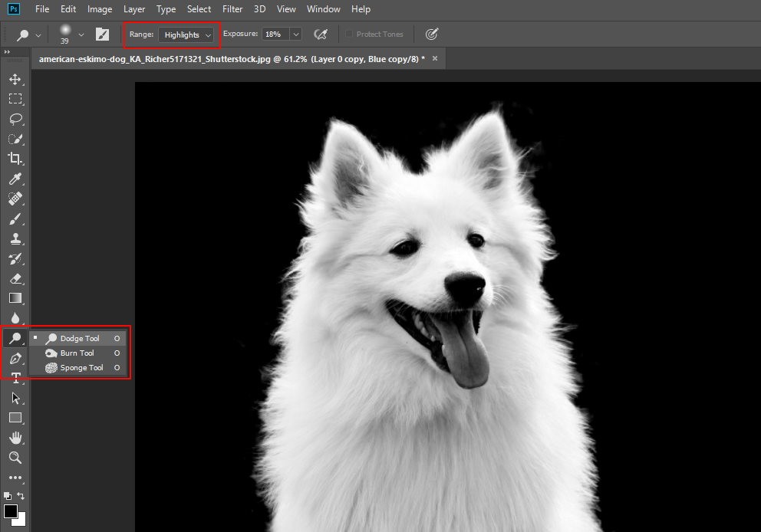761x532 pixels.
Task: Select the Eraser tool
Action: coord(15,278)
